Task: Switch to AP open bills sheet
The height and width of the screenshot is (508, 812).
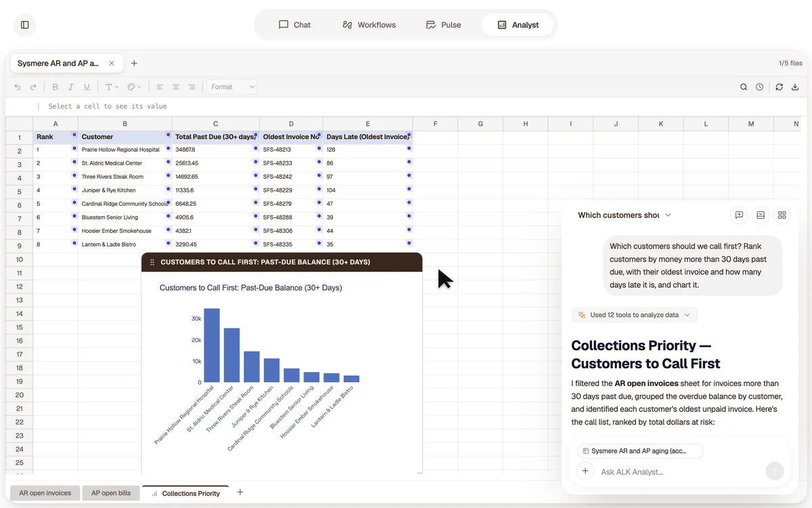Action: pos(111,493)
